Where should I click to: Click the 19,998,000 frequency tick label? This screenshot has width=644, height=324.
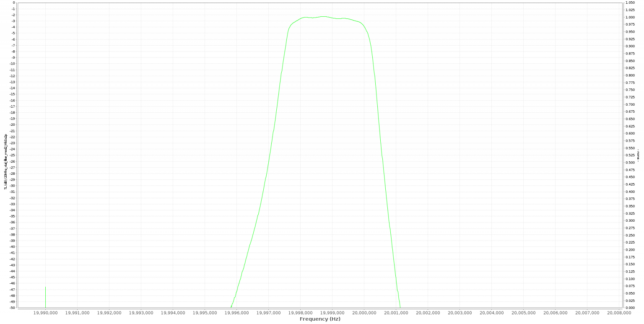[x=300, y=312]
